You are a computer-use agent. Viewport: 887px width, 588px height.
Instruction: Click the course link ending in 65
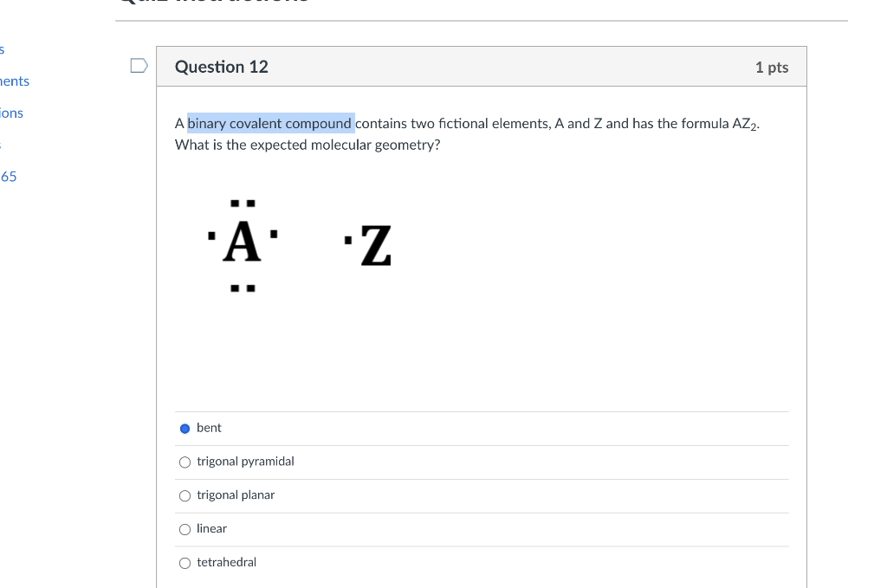8,176
